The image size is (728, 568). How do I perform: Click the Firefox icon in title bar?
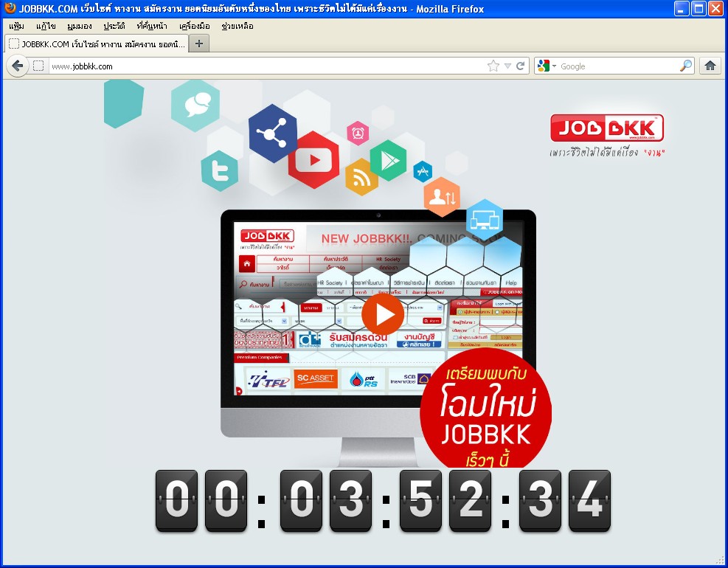coord(10,8)
